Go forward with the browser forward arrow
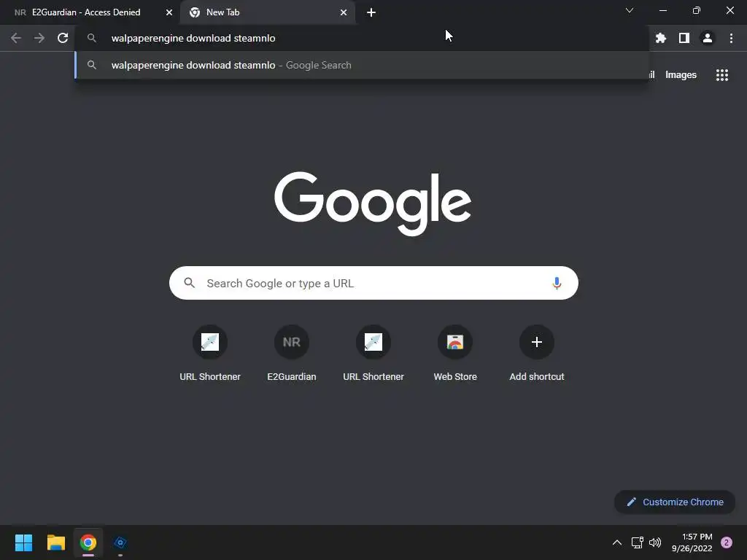This screenshot has height=560, width=747. 39,38
